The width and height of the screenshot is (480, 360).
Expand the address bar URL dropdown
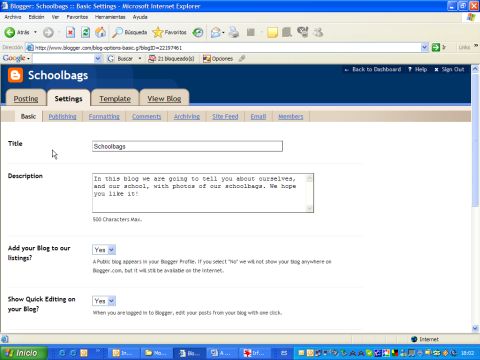click(424, 47)
